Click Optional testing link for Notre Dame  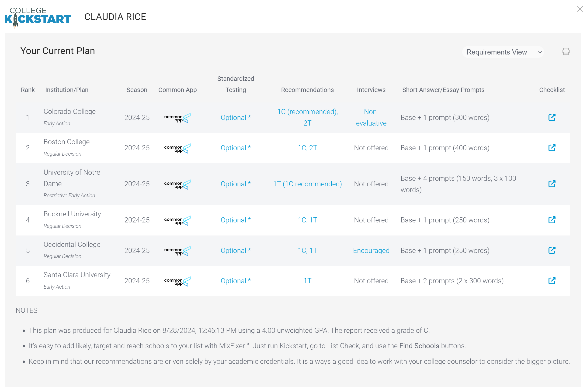click(236, 184)
